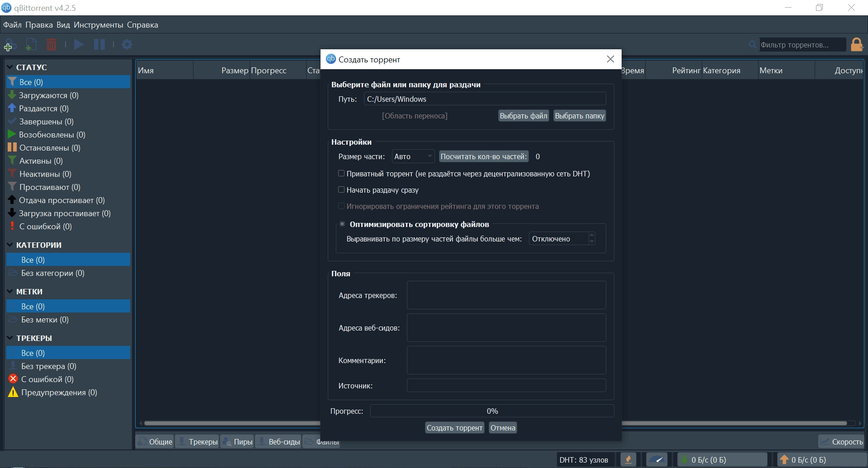The image size is (868, 468).
Task: Click the pause toolbar icon
Action: [99, 44]
